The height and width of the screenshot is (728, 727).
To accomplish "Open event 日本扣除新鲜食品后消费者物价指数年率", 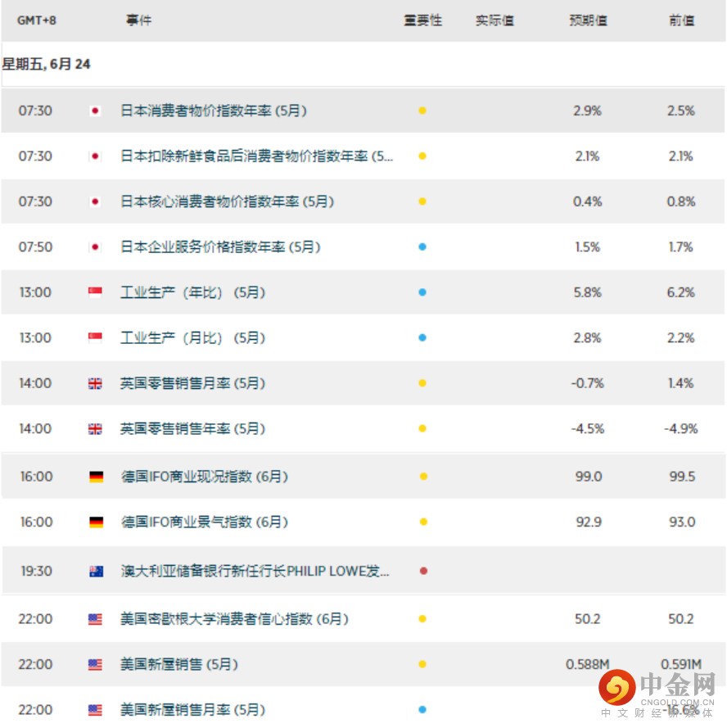I will pos(257,156).
